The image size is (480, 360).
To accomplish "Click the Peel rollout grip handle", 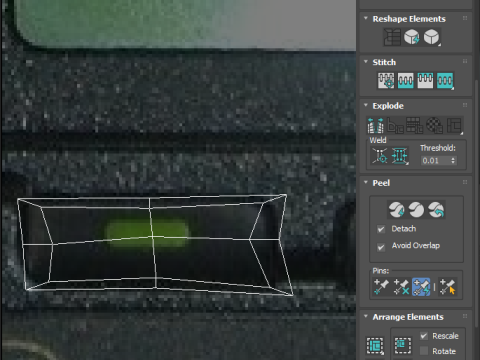I will tap(465, 182).
